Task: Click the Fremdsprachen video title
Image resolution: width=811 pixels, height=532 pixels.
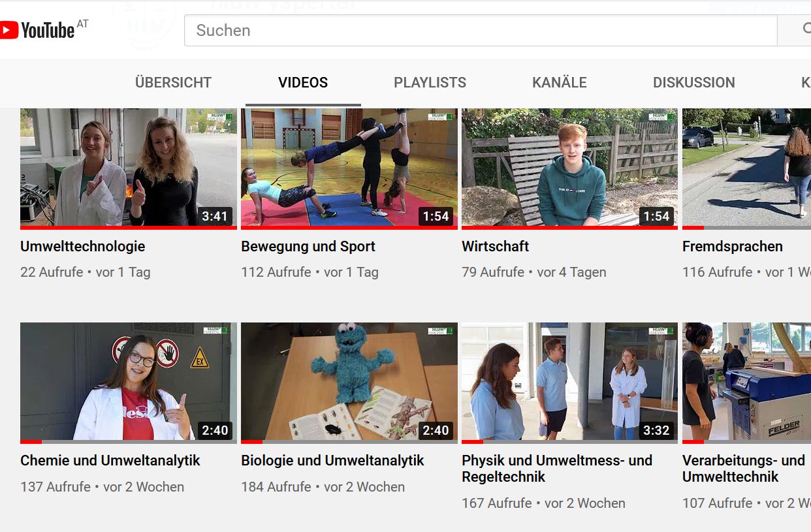Action: [733, 247]
